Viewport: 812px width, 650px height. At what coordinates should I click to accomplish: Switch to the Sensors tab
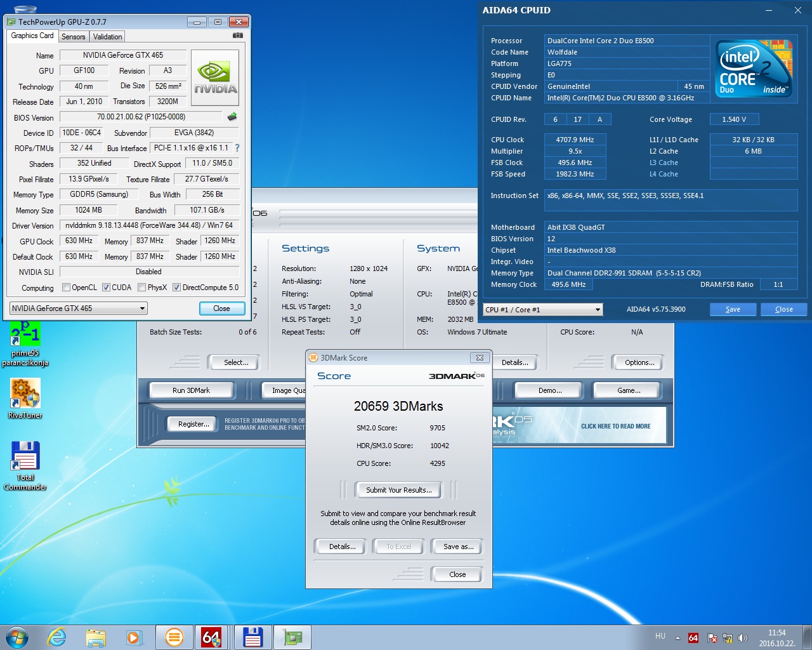73,37
